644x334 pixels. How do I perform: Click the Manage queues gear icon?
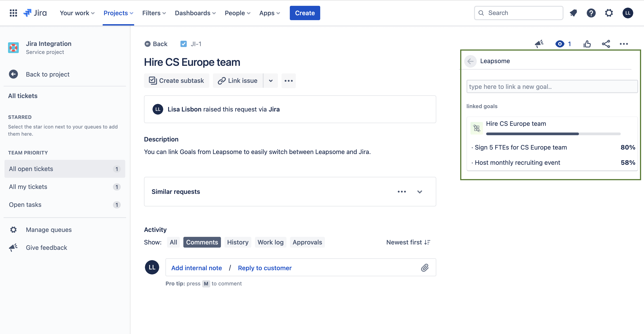click(13, 230)
